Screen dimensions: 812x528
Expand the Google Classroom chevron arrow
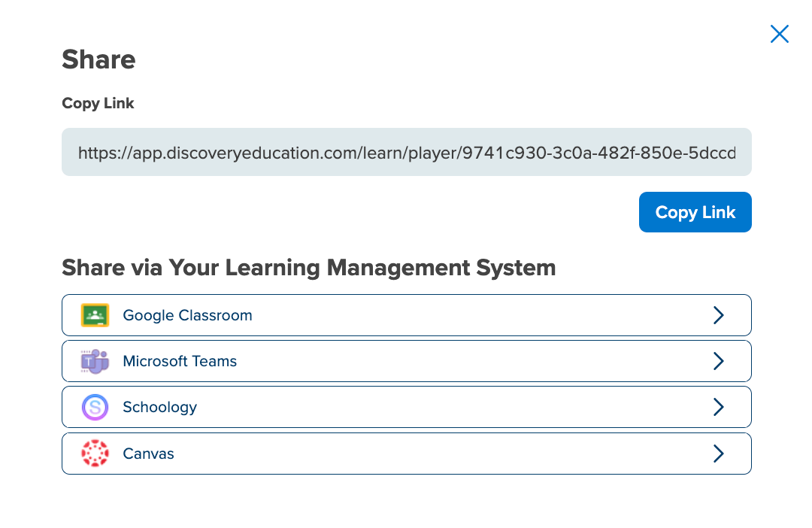tap(718, 315)
